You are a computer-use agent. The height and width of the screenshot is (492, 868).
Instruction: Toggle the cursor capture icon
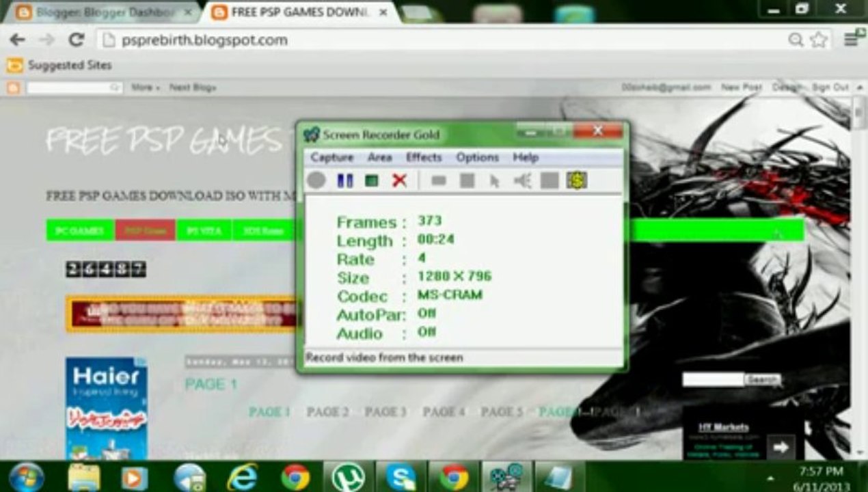coord(495,180)
